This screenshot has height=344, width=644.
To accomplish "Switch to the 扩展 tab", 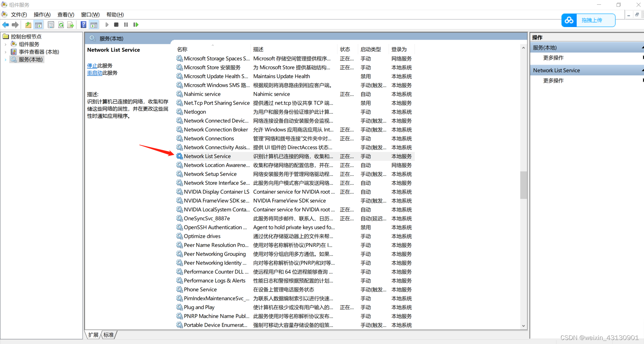I will coord(93,335).
